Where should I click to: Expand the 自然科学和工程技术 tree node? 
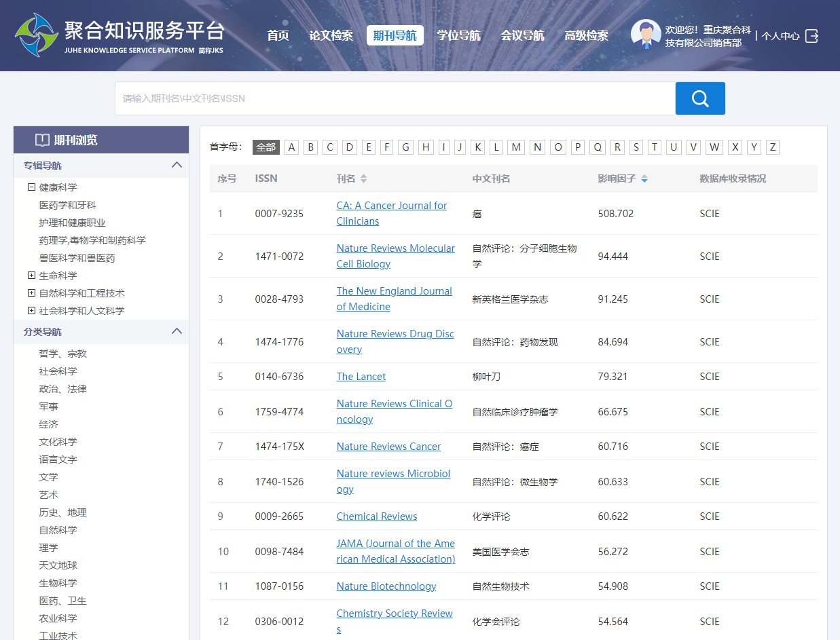tap(31, 293)
